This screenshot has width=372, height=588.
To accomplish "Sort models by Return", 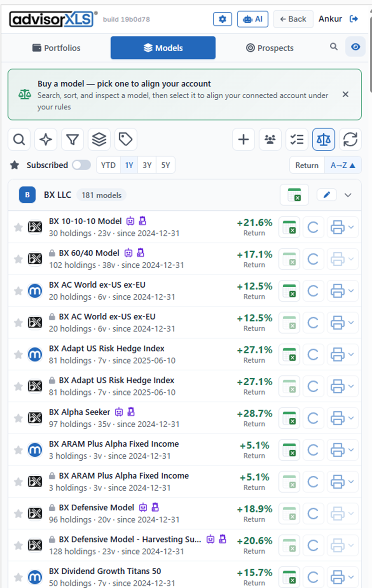I will (x=307, y=165).
